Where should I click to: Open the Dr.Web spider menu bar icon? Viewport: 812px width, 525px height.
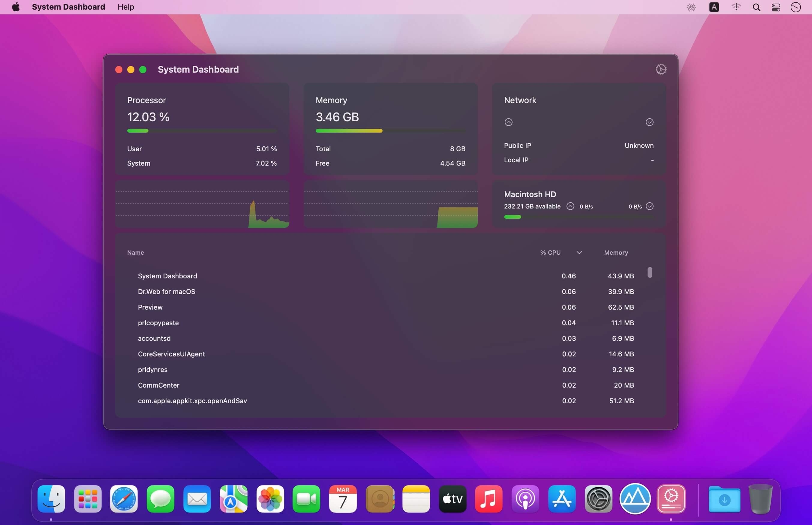(x=691, y=7)
